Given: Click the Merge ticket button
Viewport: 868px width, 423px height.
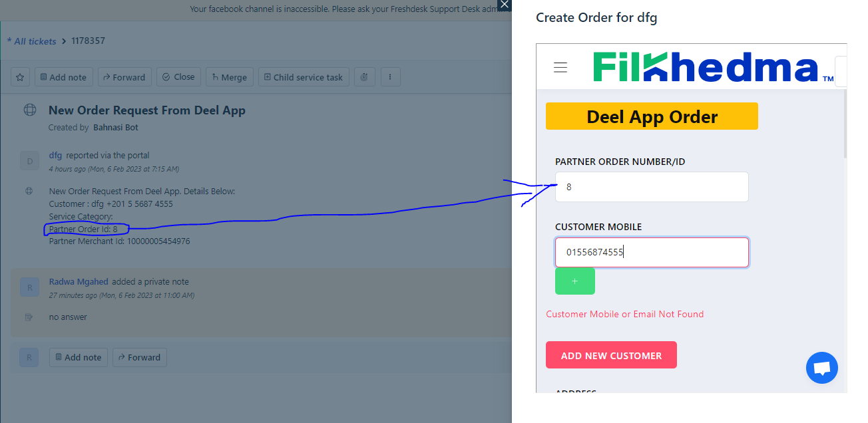Looking at the screenshot, I should click(230, 77).
